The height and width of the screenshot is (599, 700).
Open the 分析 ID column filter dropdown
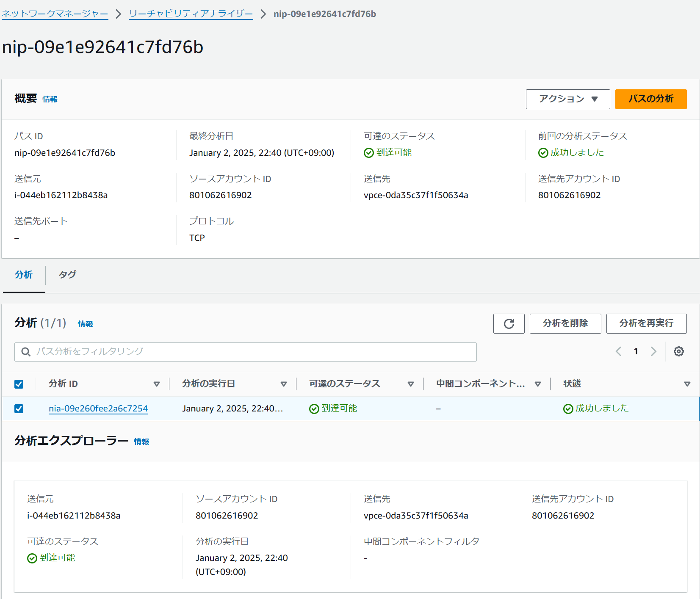[x=157, y=384]
